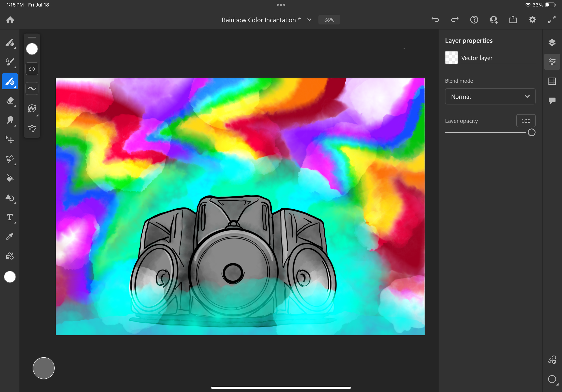Open the multitasking three-dots menu
The height and width of the screenshot is (392, 562).
pyautogui.click(x=281, y=5)
